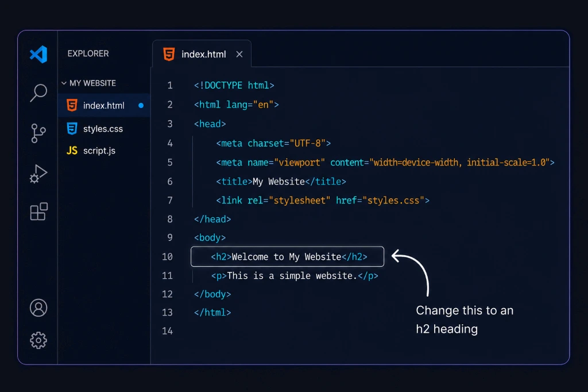Click CSS icon beside styles.css
Screen dimensions: 588x392
72,128
